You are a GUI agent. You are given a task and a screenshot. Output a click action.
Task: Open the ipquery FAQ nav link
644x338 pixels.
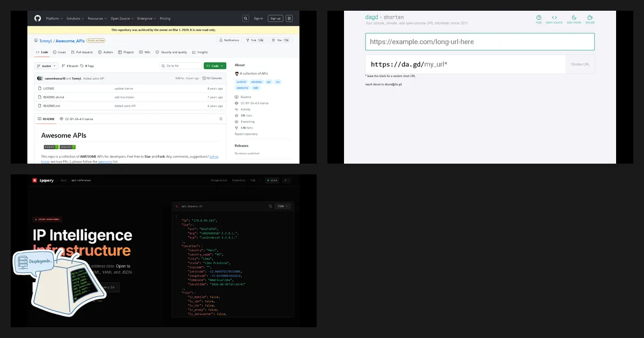click(253, 180)
